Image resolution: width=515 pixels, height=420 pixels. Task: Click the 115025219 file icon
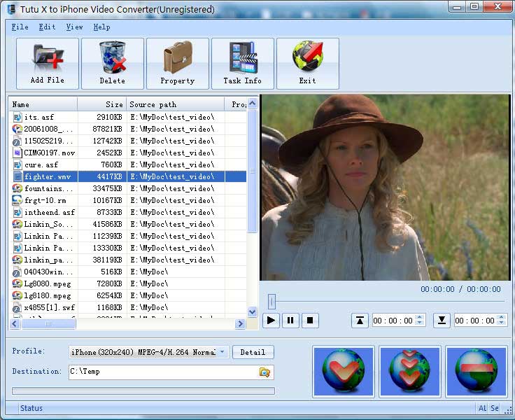[x=17, y=141]
